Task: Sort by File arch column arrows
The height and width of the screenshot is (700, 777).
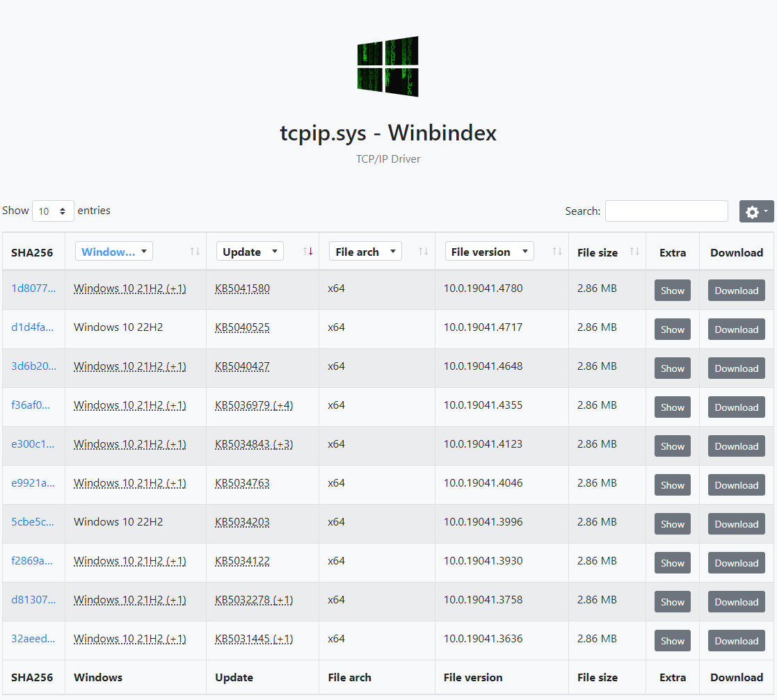Action: [423, 252]
